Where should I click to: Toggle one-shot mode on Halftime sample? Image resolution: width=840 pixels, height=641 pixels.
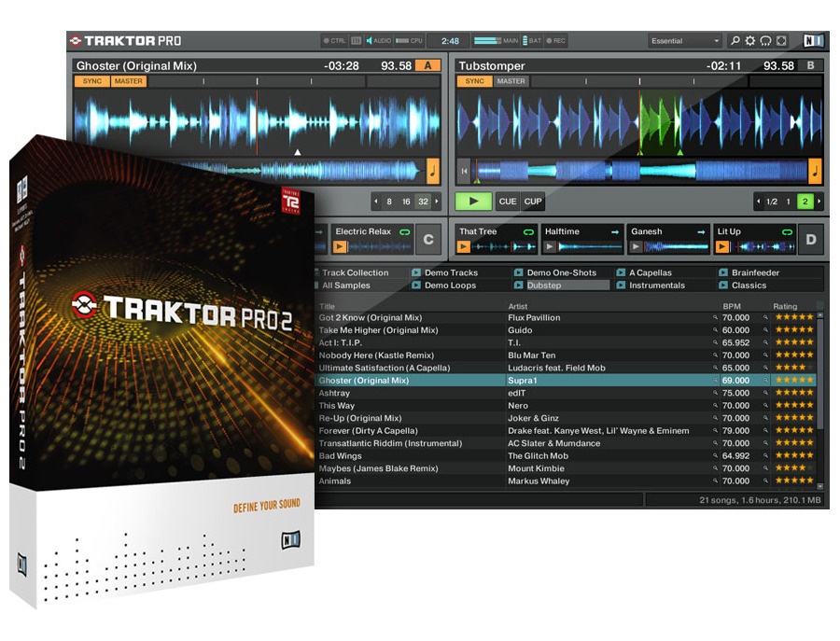pos(615,232)
